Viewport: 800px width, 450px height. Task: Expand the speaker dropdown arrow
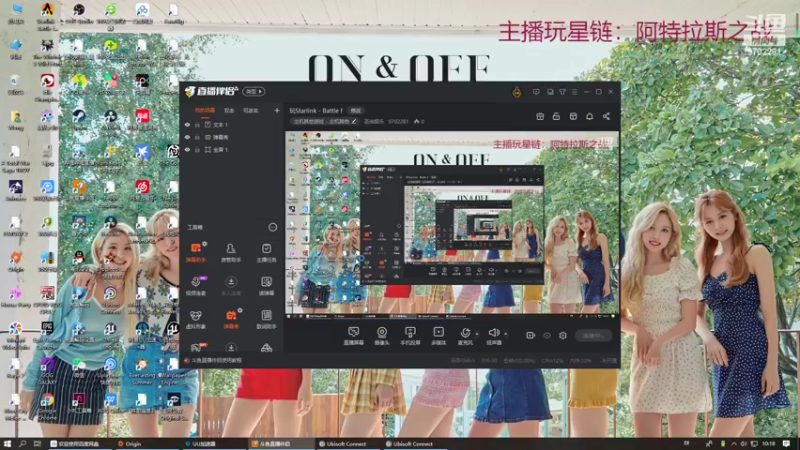tap(506, 334)
